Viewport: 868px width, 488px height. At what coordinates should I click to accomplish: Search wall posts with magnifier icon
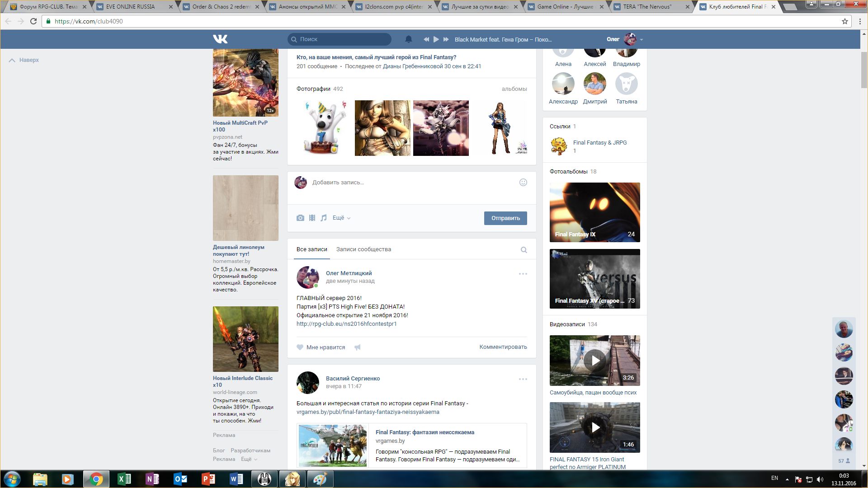point(524,250)
